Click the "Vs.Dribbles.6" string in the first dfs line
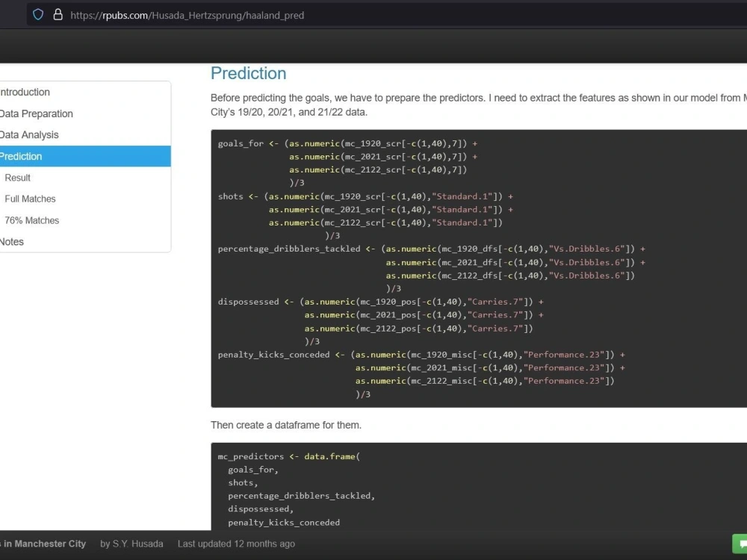747x560 pixels. [x=586, y=249]
